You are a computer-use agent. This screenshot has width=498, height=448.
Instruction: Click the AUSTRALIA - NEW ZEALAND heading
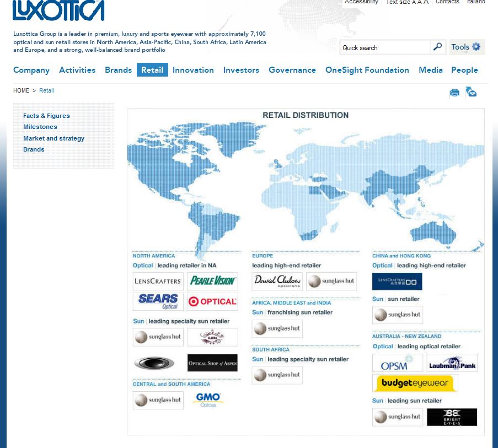tap(406, 336)
